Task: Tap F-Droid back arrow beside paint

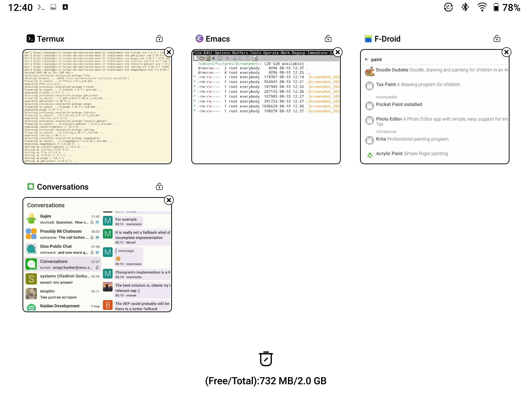Action: click(x=367, y=59)
